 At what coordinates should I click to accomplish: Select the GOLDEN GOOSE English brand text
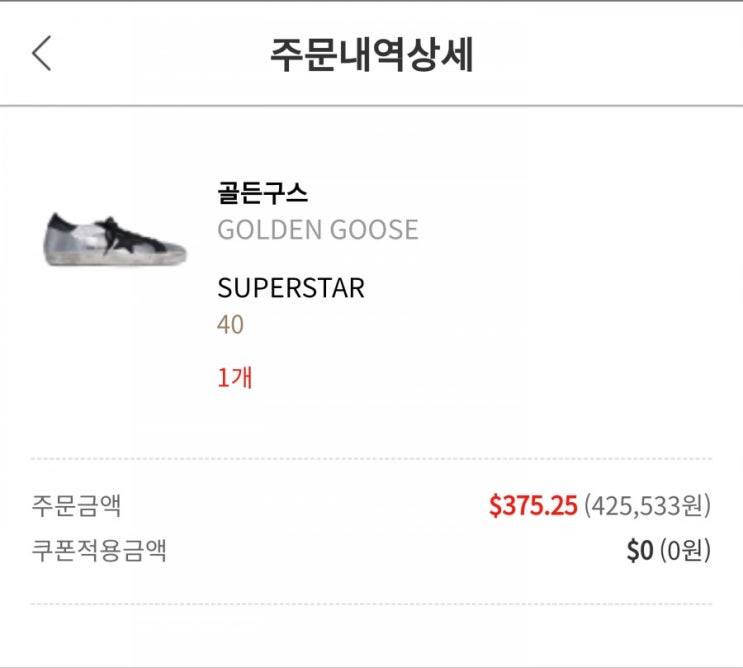[317, 230]
